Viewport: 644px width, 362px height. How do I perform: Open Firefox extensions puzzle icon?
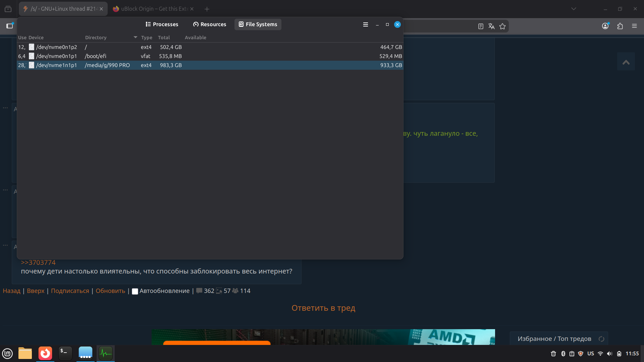(620, 26)
